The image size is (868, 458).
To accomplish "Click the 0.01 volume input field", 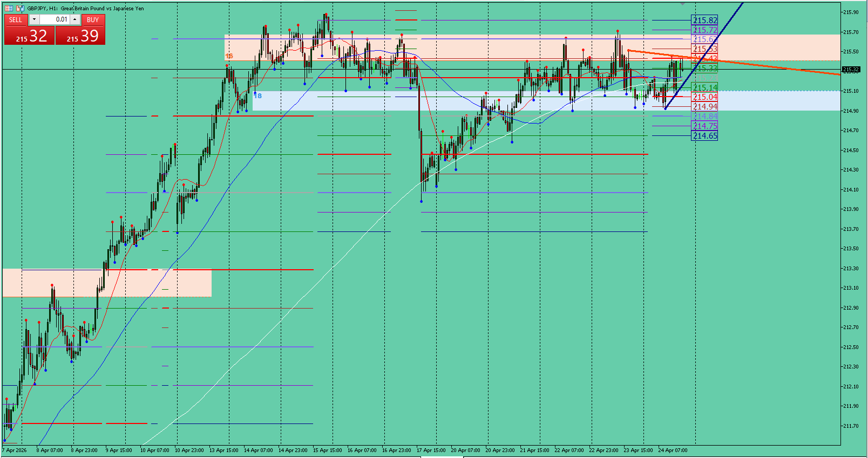I will pyautogui.click(x=55, y=19).
